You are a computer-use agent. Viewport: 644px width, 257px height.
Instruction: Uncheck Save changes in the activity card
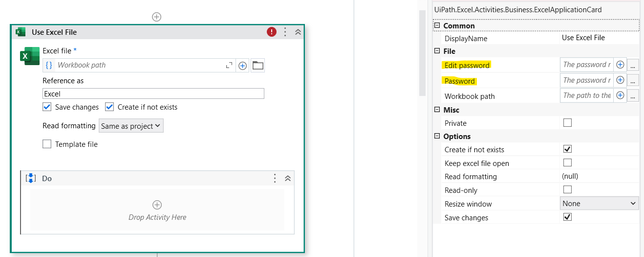click(x=47, y=107)
